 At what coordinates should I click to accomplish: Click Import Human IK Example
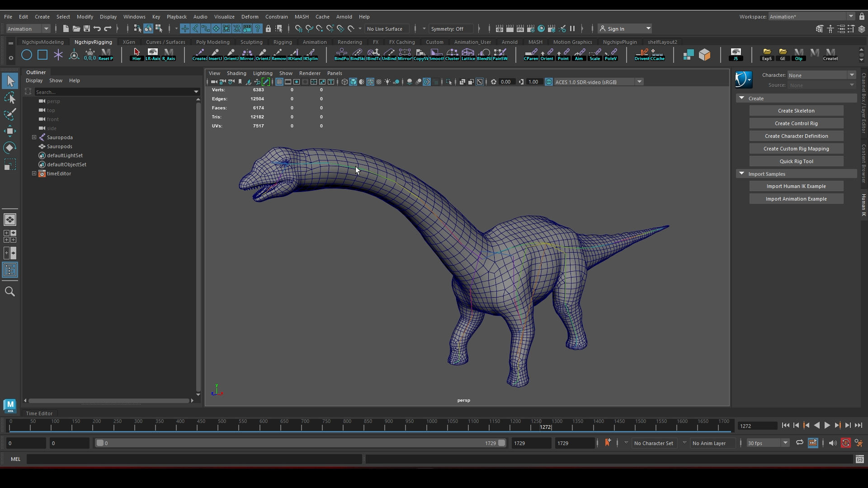coord(796,186)
